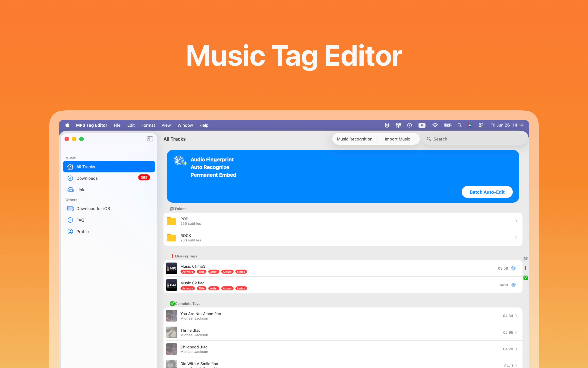588x368 pixels.
Task: Jump to Missing Tags via red exclamation index
Action: [x=525, y=268]
